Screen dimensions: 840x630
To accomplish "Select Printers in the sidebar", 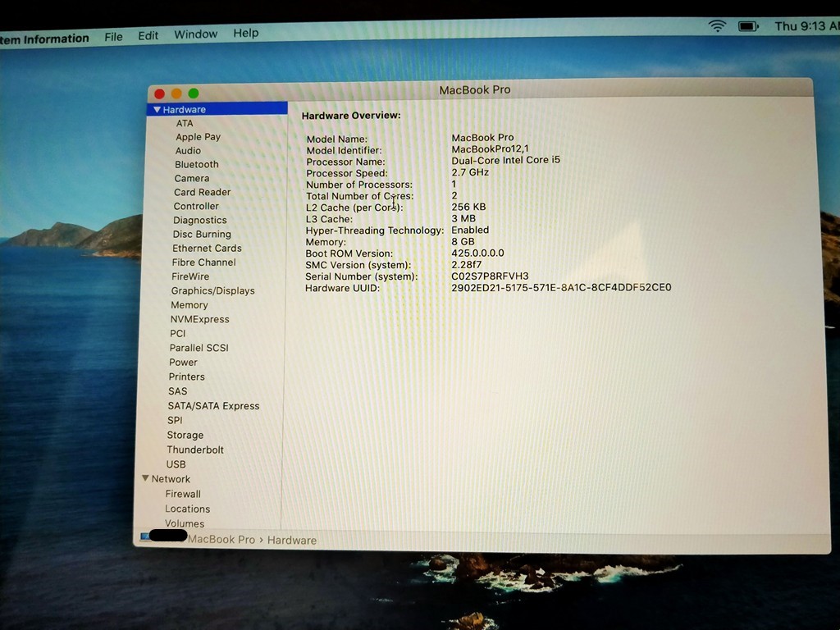I will pyautogui.click(x=186, y=377).
